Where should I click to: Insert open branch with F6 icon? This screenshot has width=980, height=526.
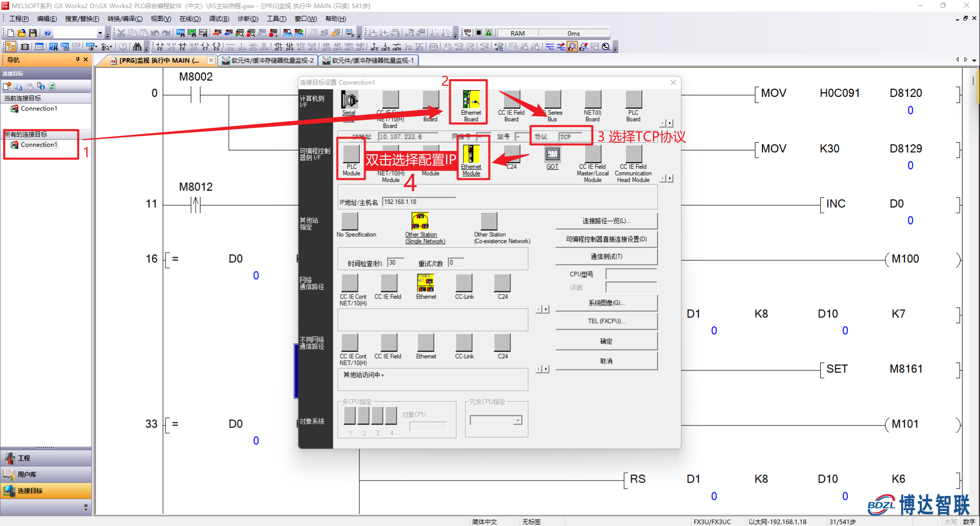coord(182,46)
